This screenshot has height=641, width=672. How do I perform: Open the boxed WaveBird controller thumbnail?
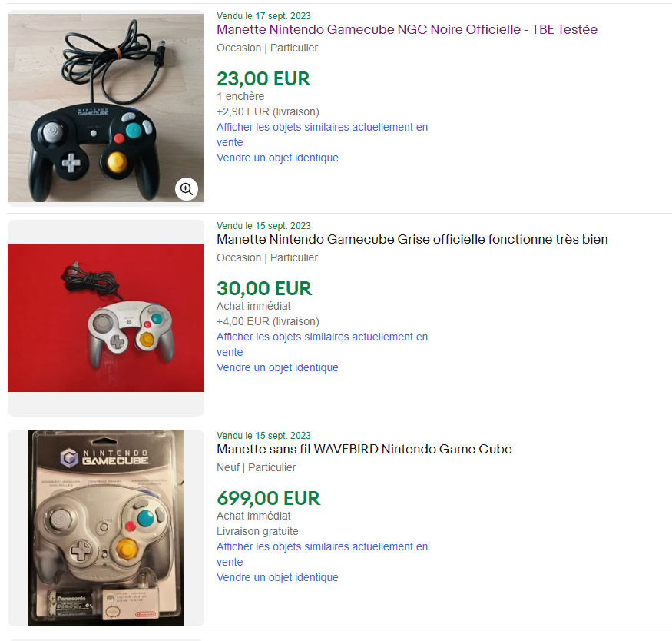coord(106,528)
